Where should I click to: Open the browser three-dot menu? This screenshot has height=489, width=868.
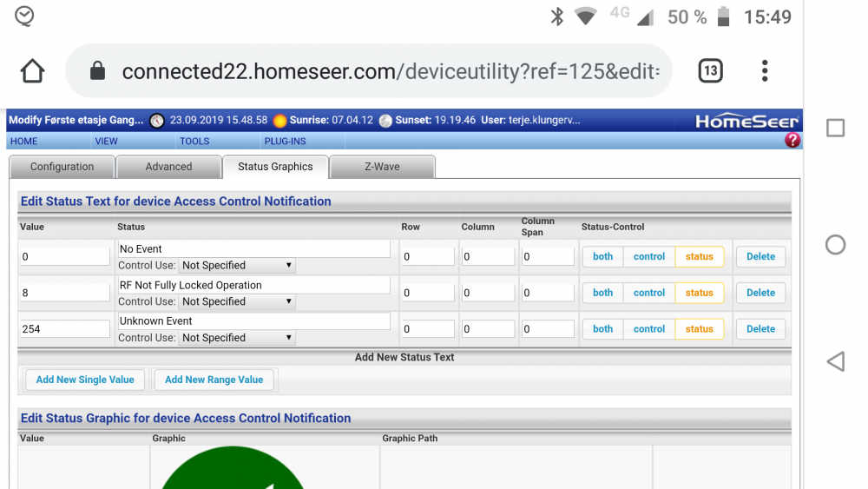[x=765, y=71]
